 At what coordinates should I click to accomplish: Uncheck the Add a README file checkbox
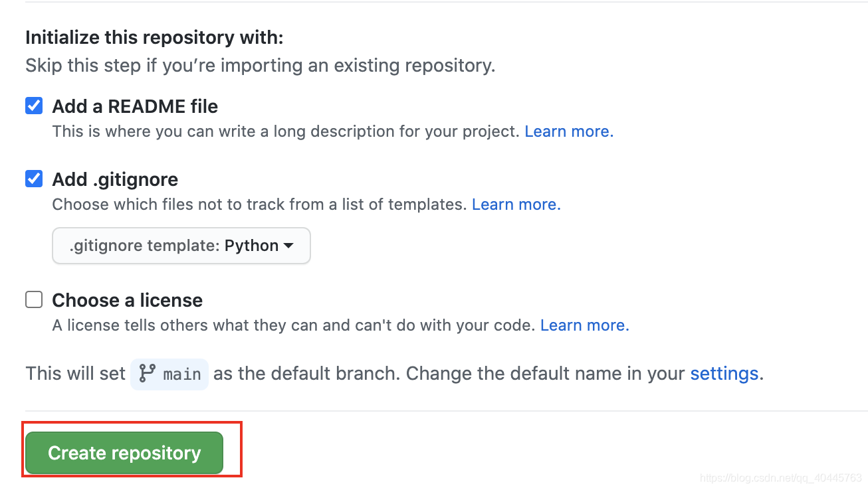[x=34, y=106]
